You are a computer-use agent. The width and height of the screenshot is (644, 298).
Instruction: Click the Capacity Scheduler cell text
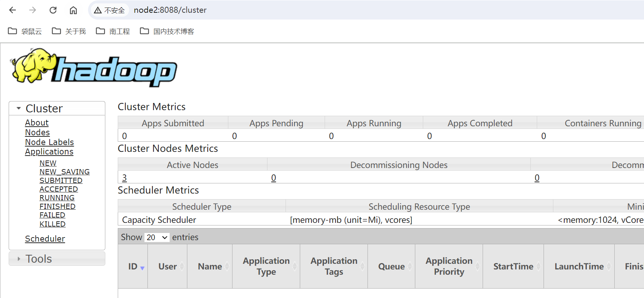click(159, 220)
